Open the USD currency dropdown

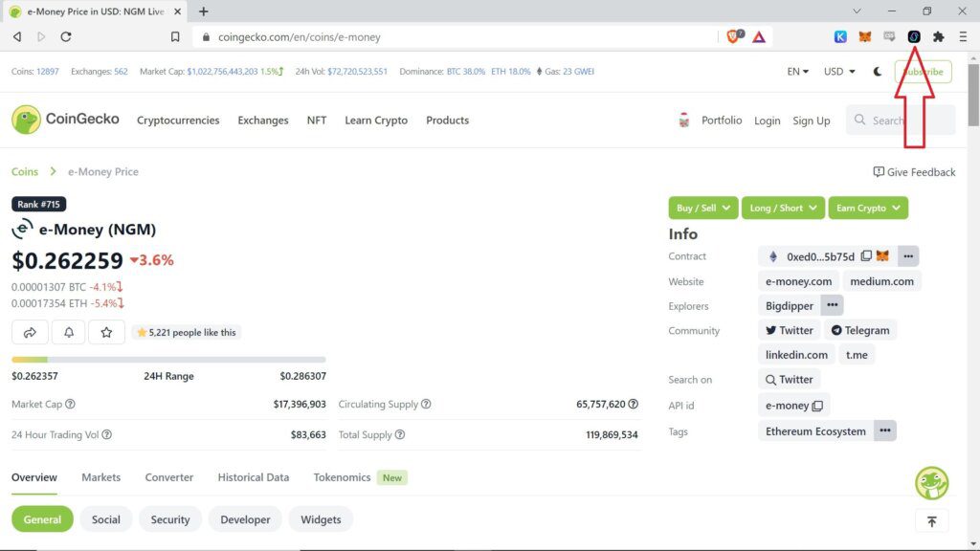pos(838,71)
